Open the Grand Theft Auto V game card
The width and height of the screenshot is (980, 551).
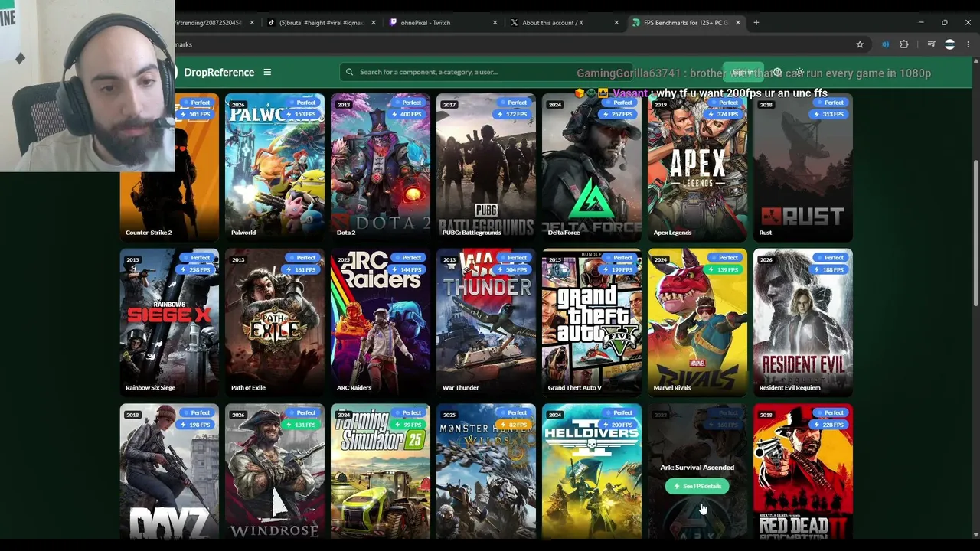pyautogui.click(x=592, y=323)
